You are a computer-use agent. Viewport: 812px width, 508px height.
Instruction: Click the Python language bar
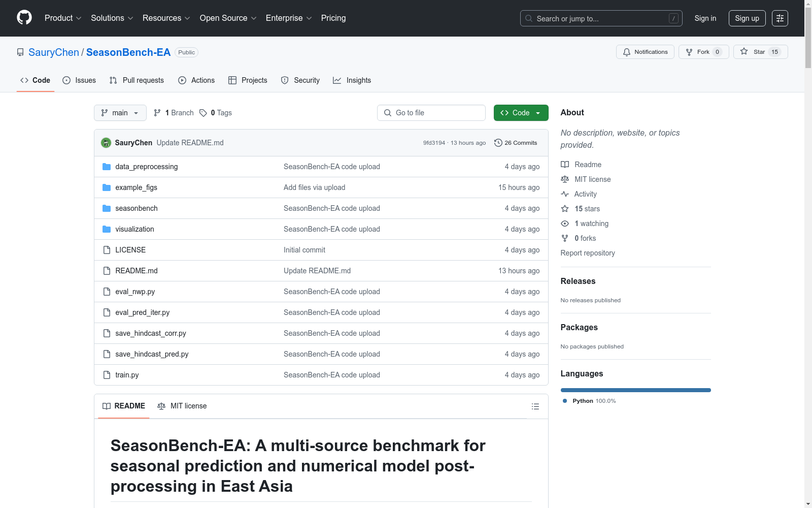(636, 390)
